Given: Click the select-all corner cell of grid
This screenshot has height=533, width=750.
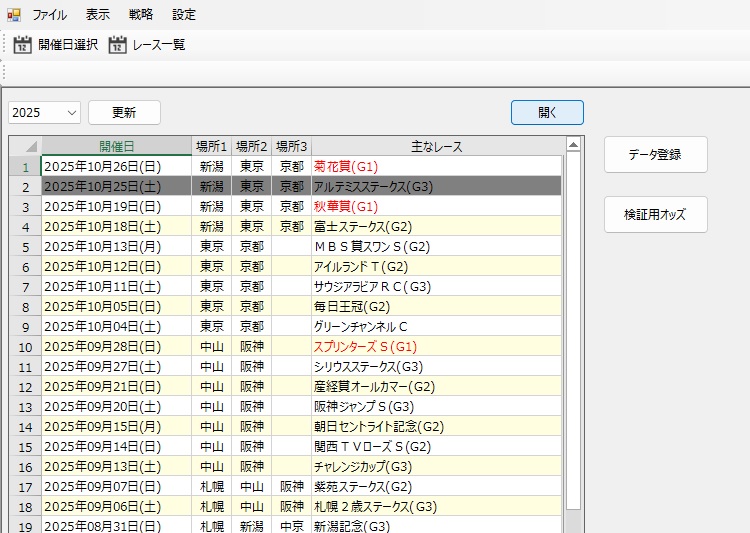Looking at the screenshot, I should click(x=25, y=146).
